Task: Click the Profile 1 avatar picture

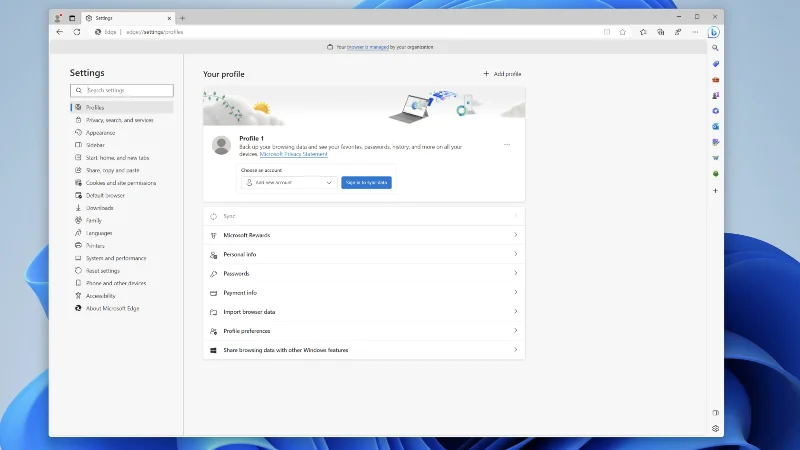Action: (221, 145)
